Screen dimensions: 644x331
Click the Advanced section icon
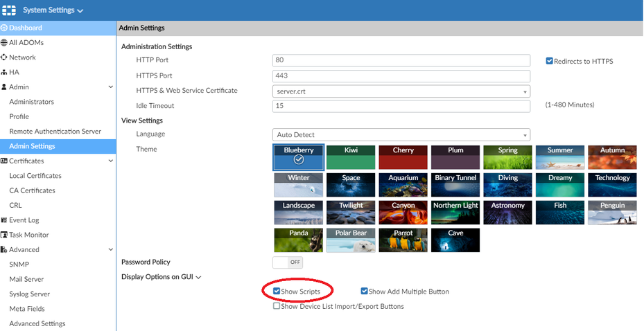pos(4,249)
